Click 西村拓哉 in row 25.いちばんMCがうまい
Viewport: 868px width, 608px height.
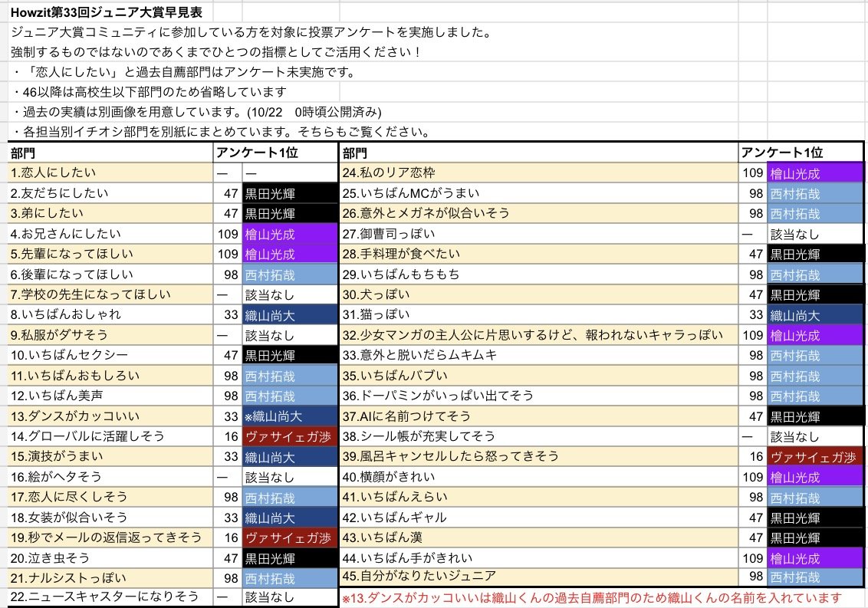815,192
